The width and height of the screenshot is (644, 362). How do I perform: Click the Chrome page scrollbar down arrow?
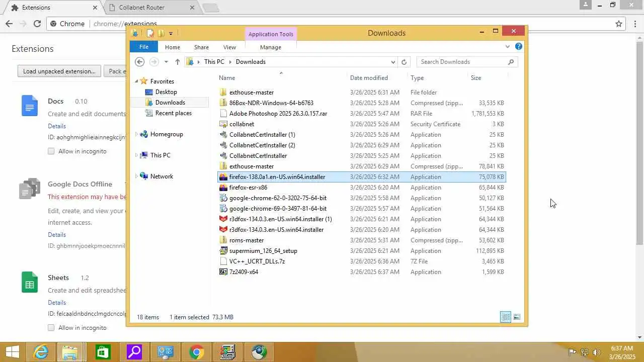[640, 337]
